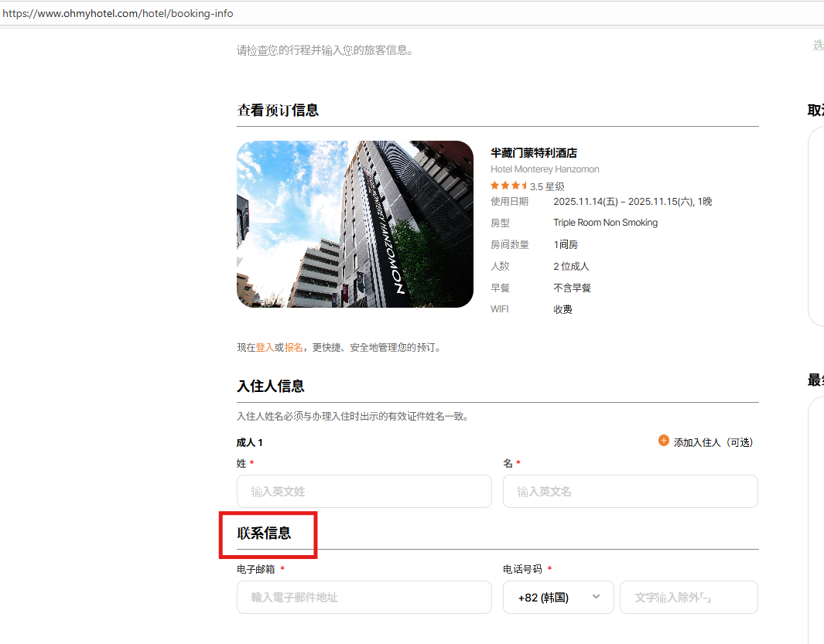Click the 3.5 star rating icons
The width and height of the screenshot is (824, 644).
508,186
